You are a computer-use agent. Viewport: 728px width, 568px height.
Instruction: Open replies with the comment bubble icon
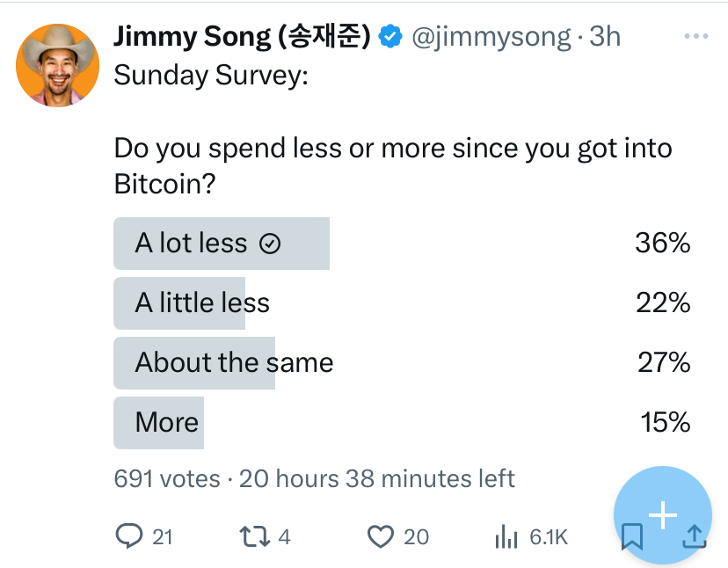click(x=128, y=535)
